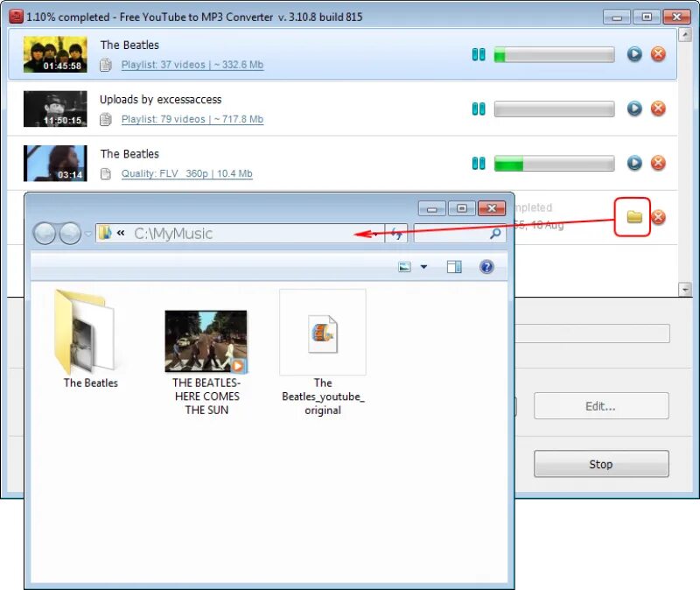Remove the The Beatles 03:14 item
Screen dimensions: 700x590
[x=658, y=163]
